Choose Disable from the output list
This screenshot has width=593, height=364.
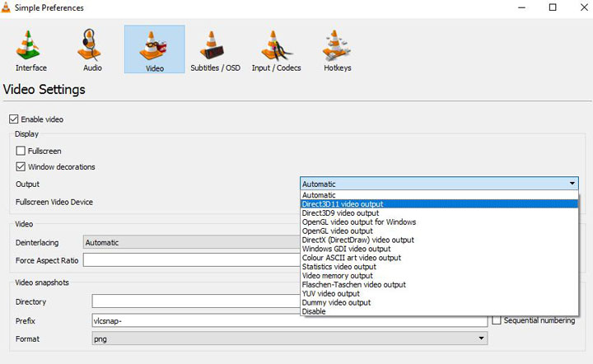[x=439, y=311]
